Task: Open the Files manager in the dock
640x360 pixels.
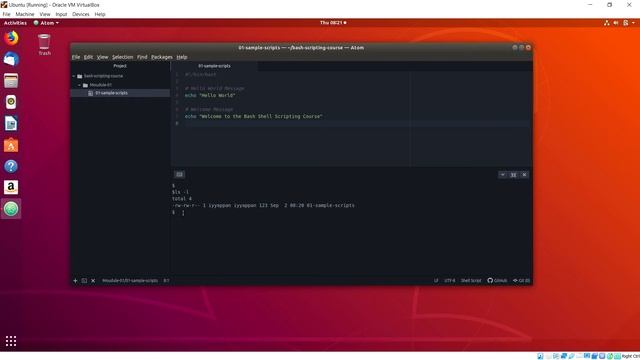Action: click(11, 81)
